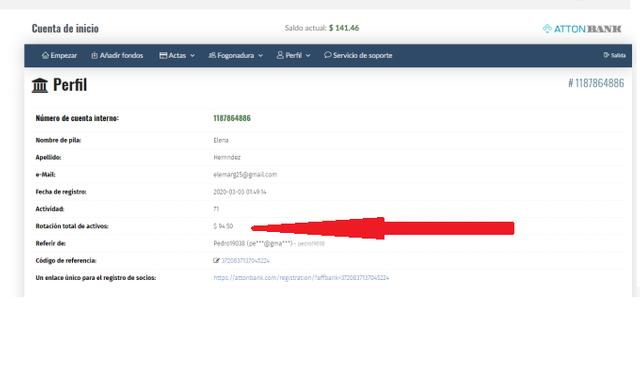Click the Fecha de registro label
This screenshot has height=385, width=640.
[x=61, y=191]
